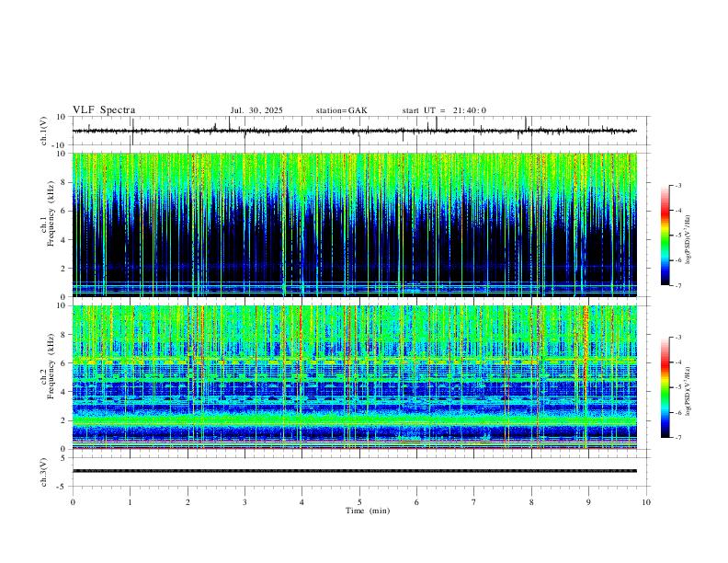Click the ch.1 colorbar 'log(PSD)(V²/Hz)' label
The image size is (728, 563).
click(688, 239)
